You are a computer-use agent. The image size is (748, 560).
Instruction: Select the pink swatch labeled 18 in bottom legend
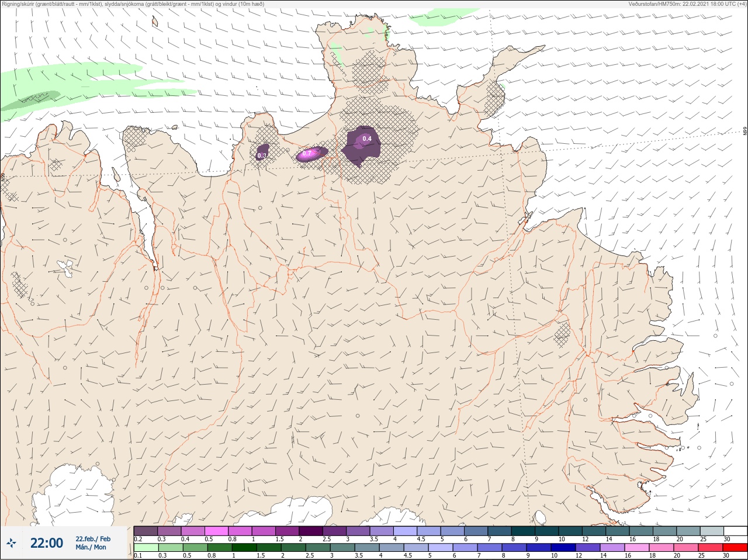662,548
